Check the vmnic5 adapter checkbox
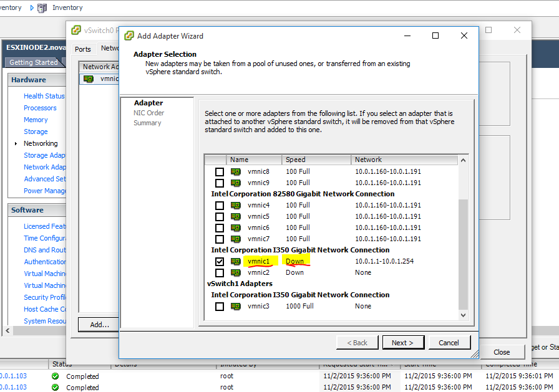 click(x=220, y=216)
